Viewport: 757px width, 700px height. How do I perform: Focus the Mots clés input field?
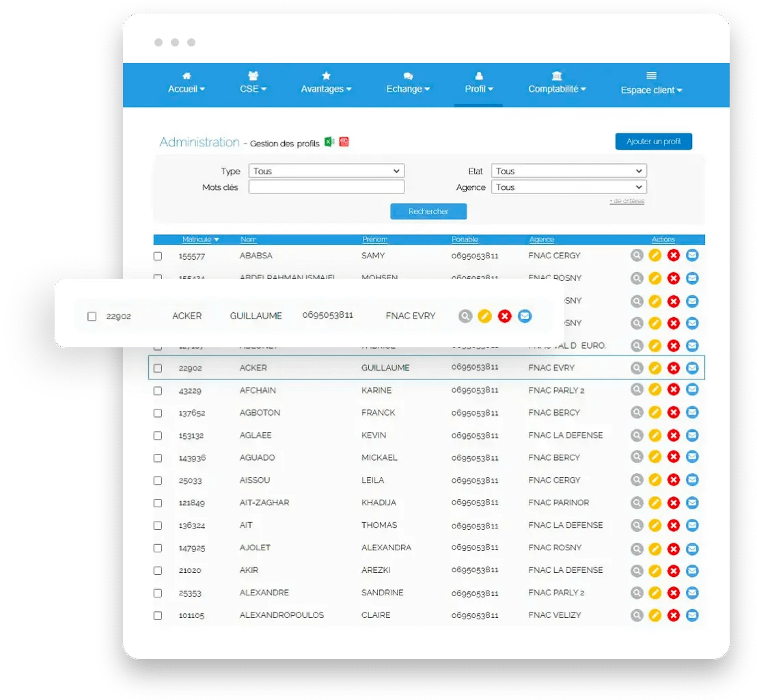(327, 187)
